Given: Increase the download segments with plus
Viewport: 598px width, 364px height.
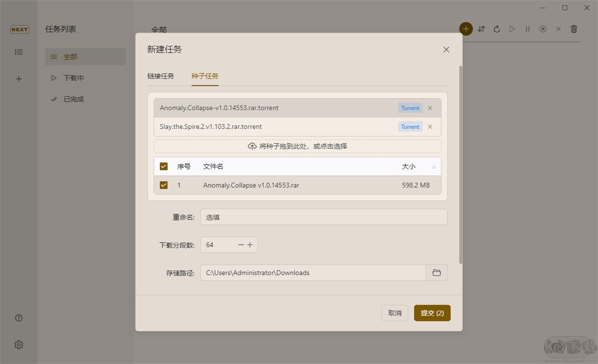Looking at the screenshot, I should [x=250, y=245].
